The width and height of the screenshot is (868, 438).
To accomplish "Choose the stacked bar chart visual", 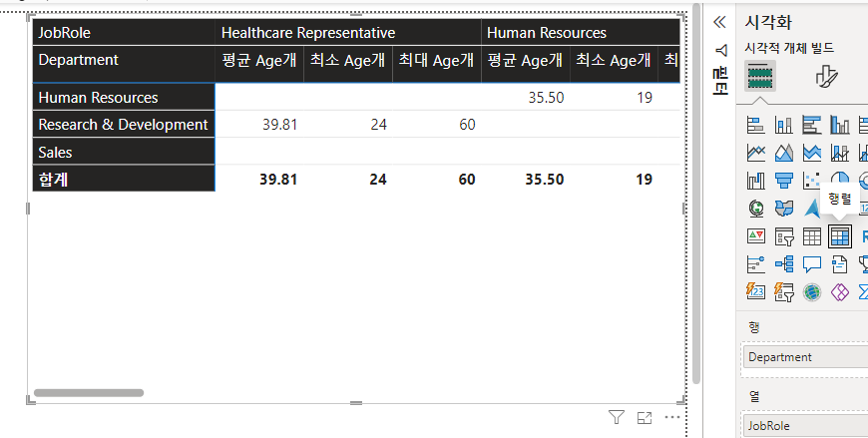I will (755, 126).
